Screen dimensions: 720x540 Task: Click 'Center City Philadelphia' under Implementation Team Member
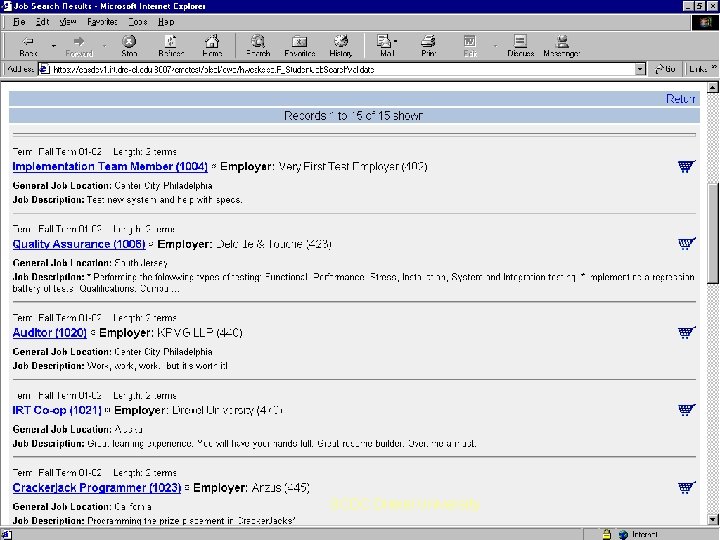click(x=163, y=186)
